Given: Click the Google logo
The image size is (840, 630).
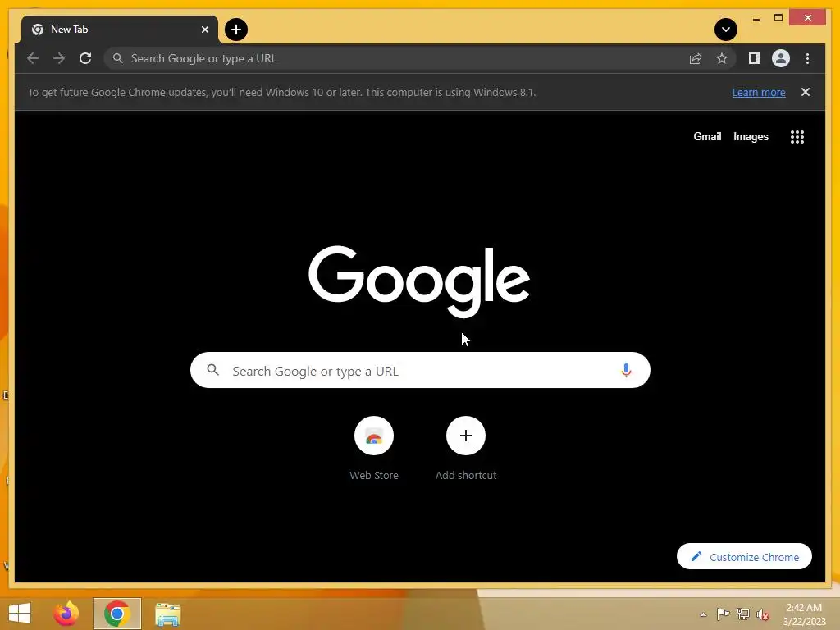Looking at the screenshot, I should [x=419, y=281].
